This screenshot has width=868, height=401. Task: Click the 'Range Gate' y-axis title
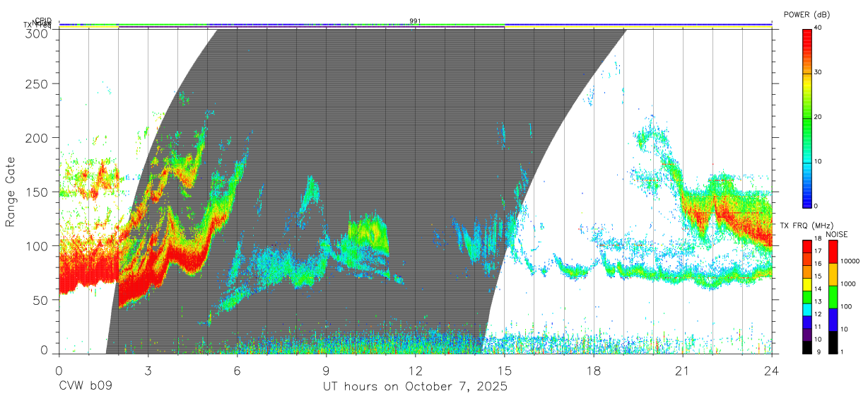point(11,192)
